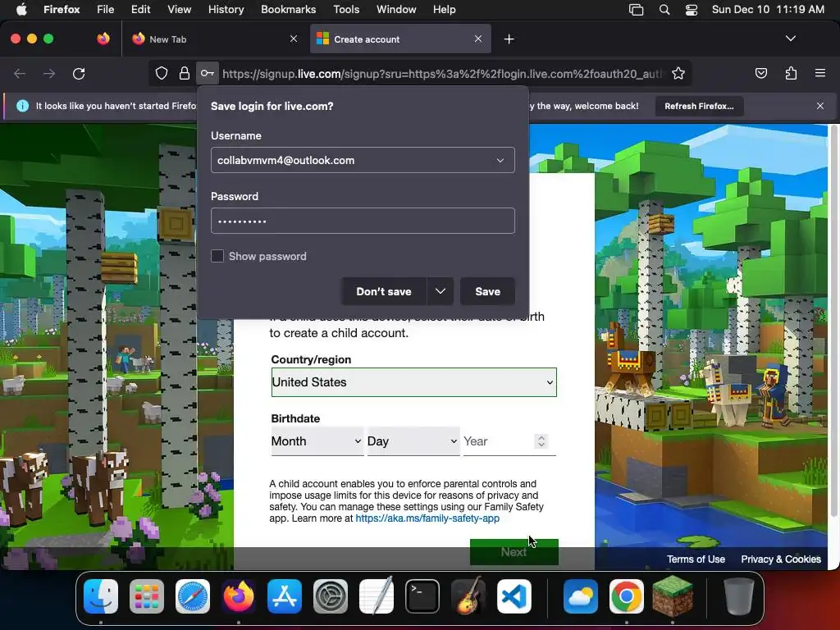Open the History menu
The width and height of the screenshot is (840, 630).
(226, 10)
